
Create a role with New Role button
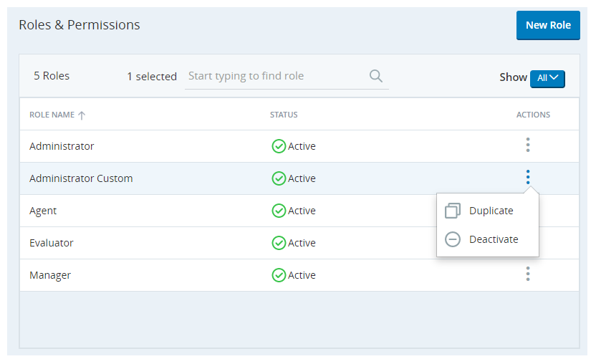548,25
